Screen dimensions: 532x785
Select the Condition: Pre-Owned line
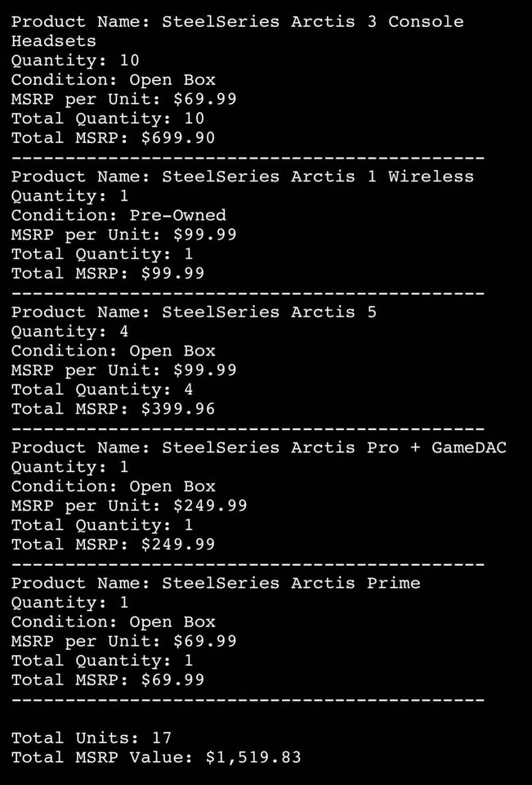(118, 215)
